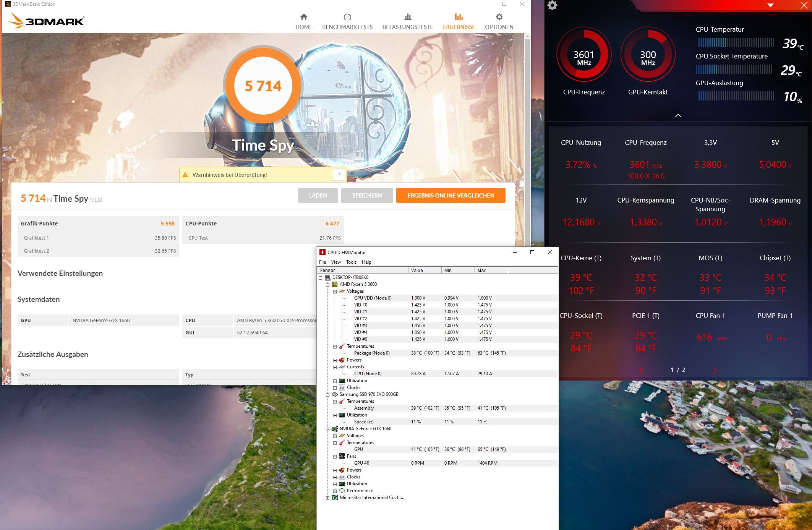Click the Sensor column header

point(363,270)
